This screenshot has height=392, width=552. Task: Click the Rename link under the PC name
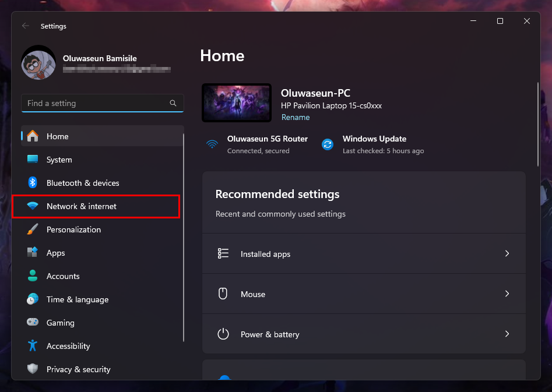coord(296,117)
